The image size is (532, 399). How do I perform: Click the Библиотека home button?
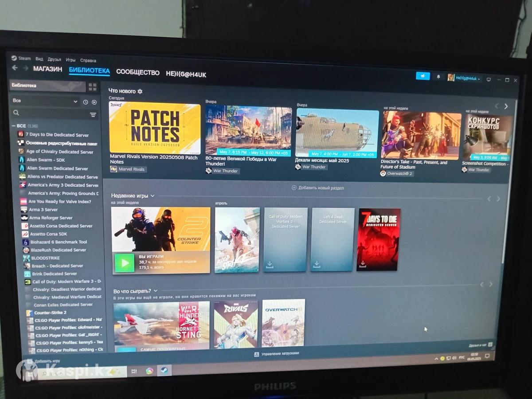click(48, 86)
